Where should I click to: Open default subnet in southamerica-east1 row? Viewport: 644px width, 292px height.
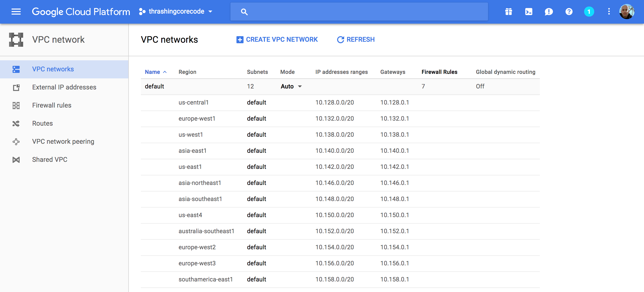click(x=256, y=279)
